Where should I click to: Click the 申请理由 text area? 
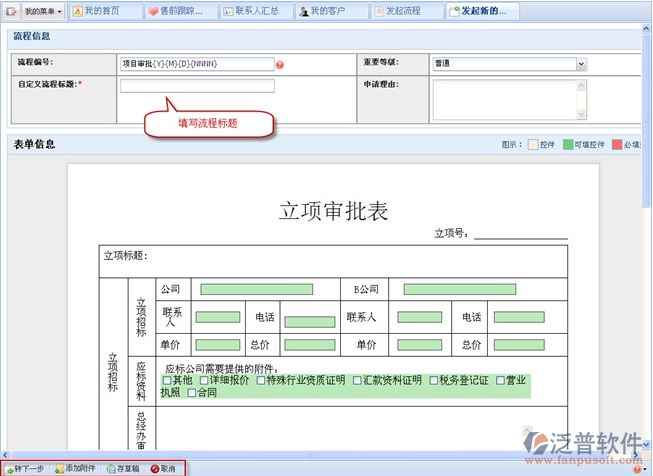tap(505, 100)
